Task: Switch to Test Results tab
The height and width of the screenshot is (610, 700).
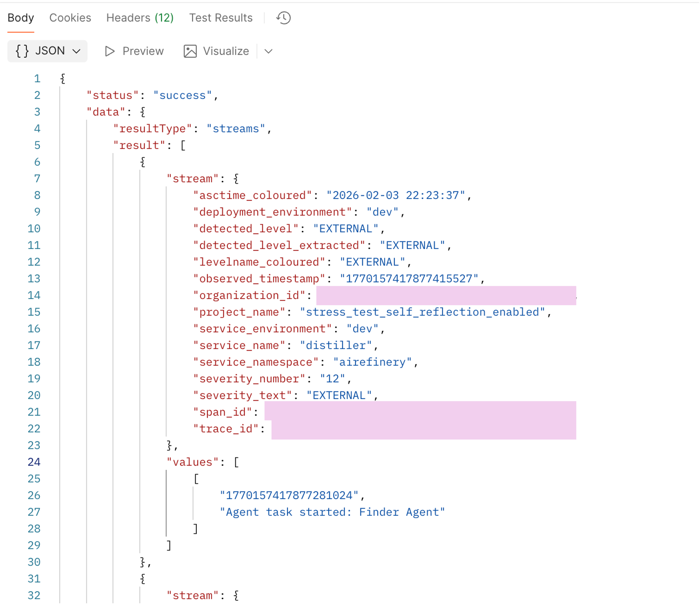Action: click(221, 18)
